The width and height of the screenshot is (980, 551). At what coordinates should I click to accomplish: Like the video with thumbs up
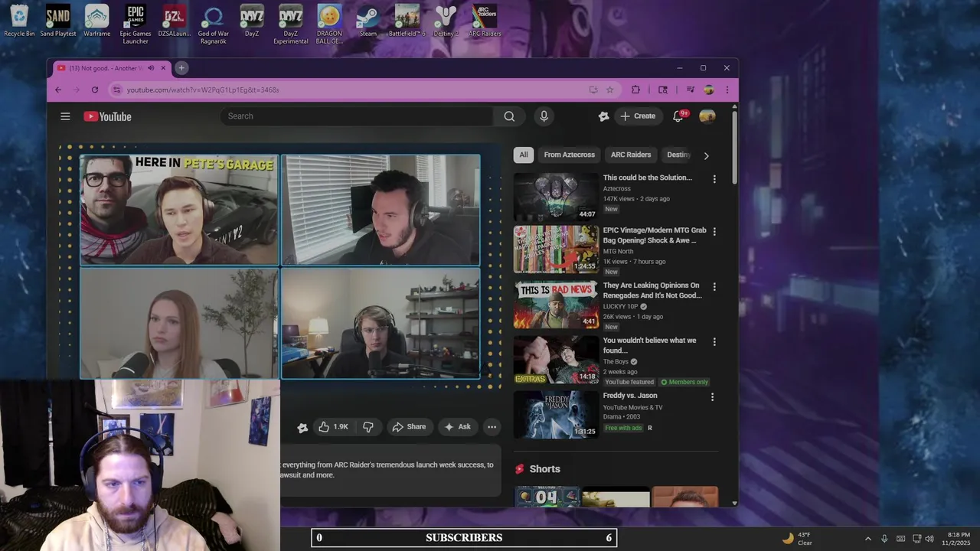[x=333, y=427]
